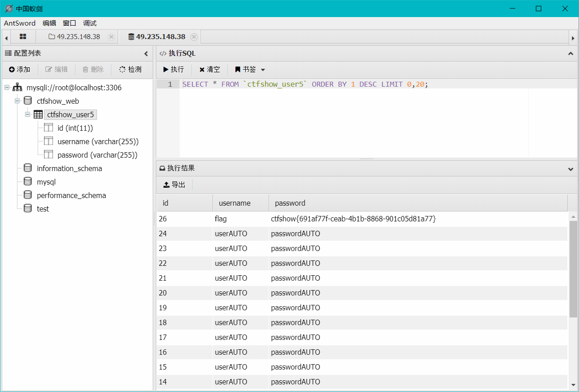
Task: Collapse the 执行结果 results panel
Action: click(x=570, y=169)
